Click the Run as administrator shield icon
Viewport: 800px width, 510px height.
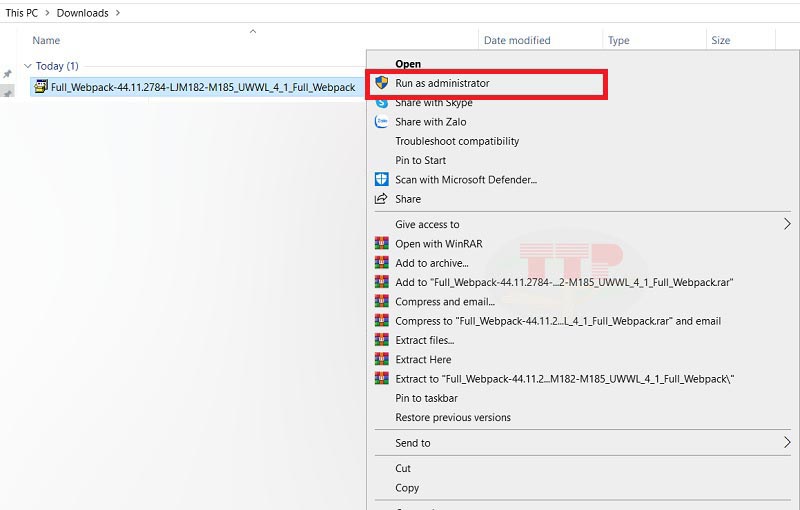[381, 83]
